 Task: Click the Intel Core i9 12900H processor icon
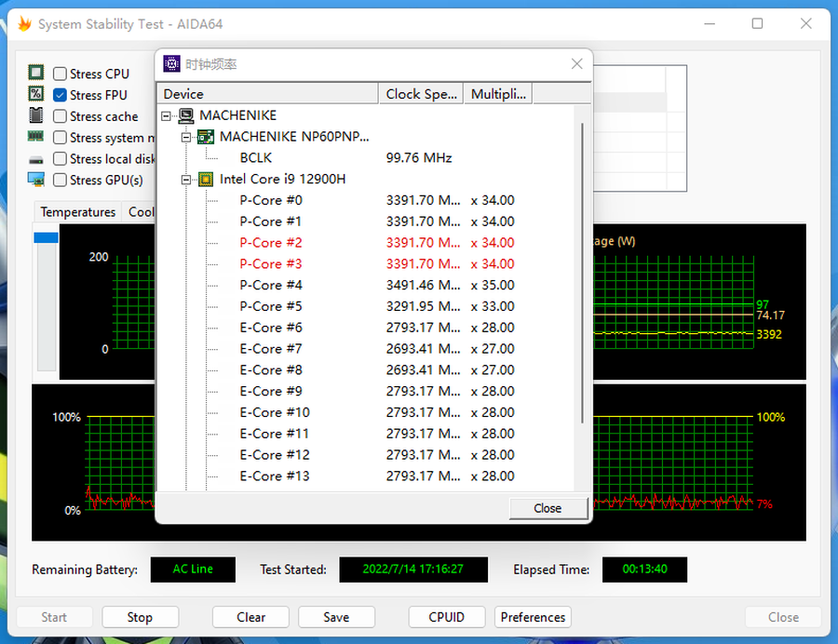tap(206, 179)
